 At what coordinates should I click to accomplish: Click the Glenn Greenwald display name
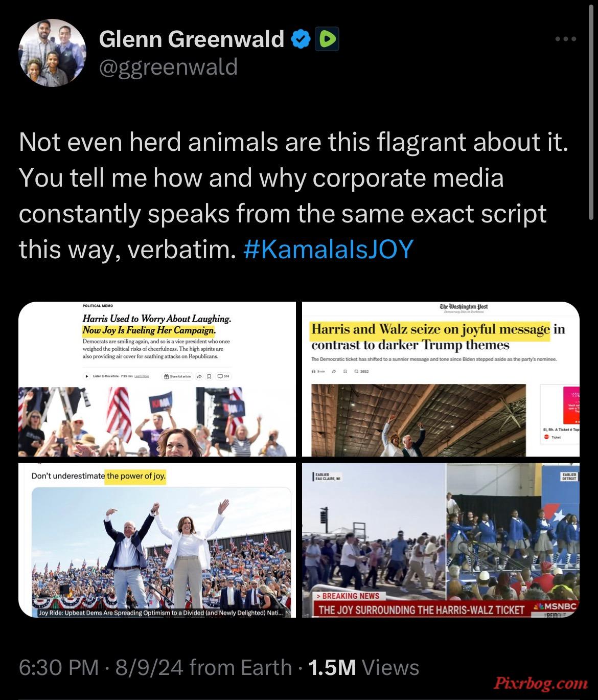click(x=191, y=39)
